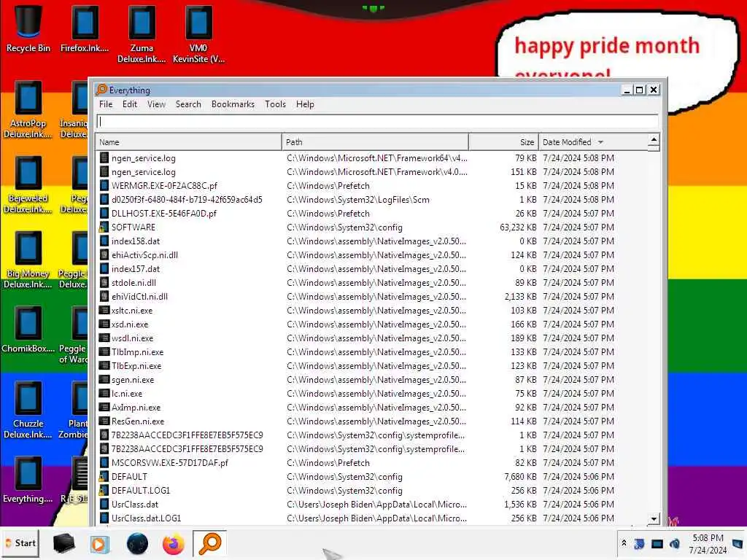This screenshot has width=747, height=560.
Task: Select UsrClass.dat file name
Action: tap(135, 505)
